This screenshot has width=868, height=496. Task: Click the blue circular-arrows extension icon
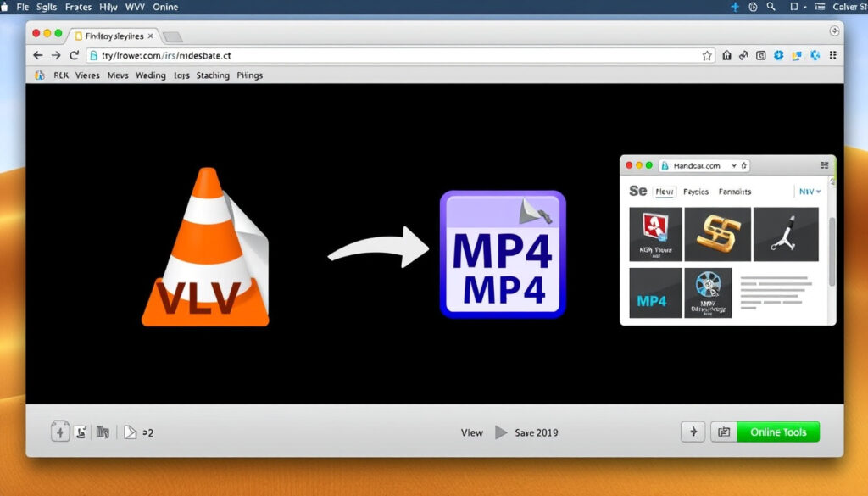tap(815, 55)
